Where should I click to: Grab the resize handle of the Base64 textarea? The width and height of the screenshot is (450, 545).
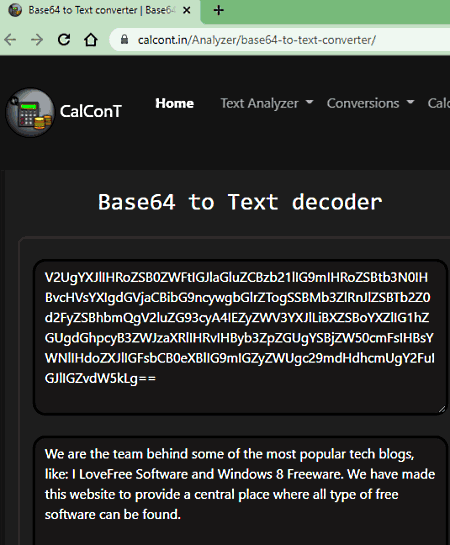tap(441, 409)
